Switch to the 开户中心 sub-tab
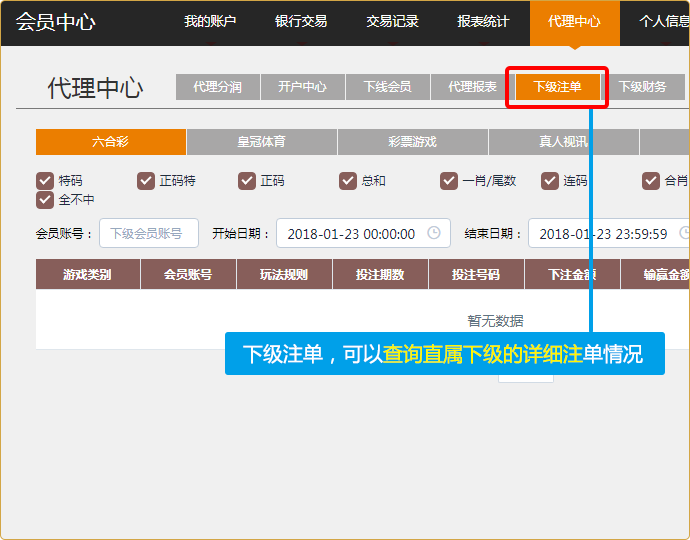Viewport: 690px width, 540px height. click(302, 87)
